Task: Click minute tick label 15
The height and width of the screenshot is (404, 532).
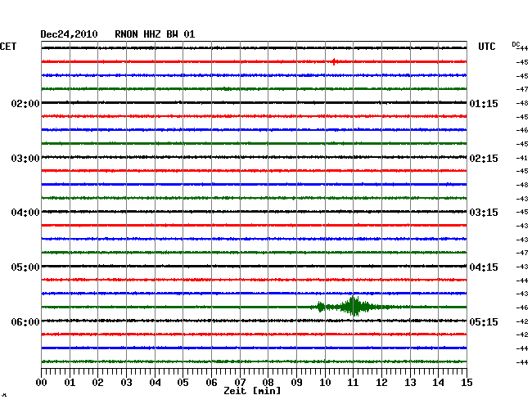Action: coord(467,382)
